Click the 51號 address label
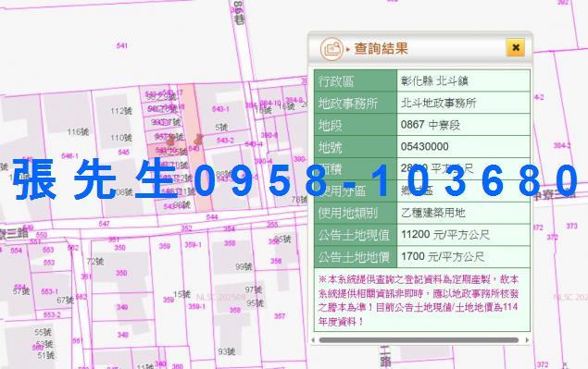Viewport: 588px width, 369px height. tap(45, 355)
